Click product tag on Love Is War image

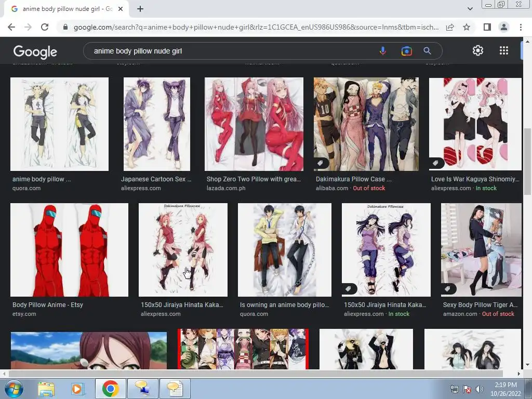coord(436,164)
